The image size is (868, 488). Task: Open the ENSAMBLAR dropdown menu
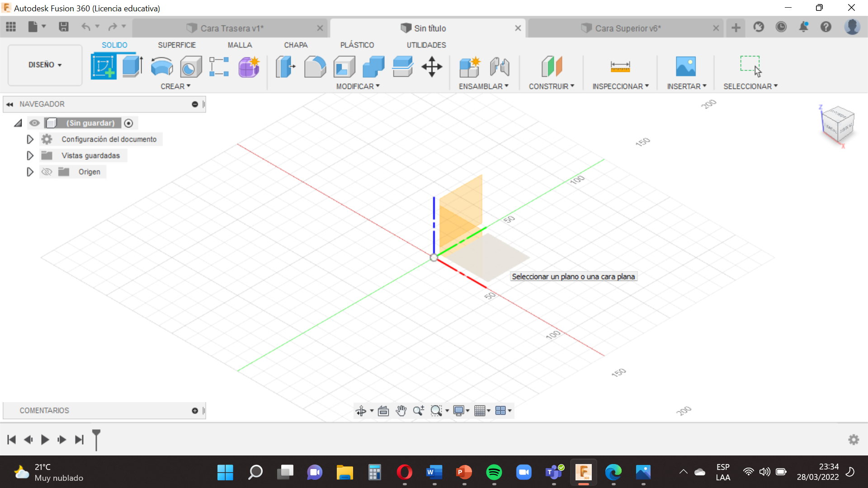coord(484,86)
